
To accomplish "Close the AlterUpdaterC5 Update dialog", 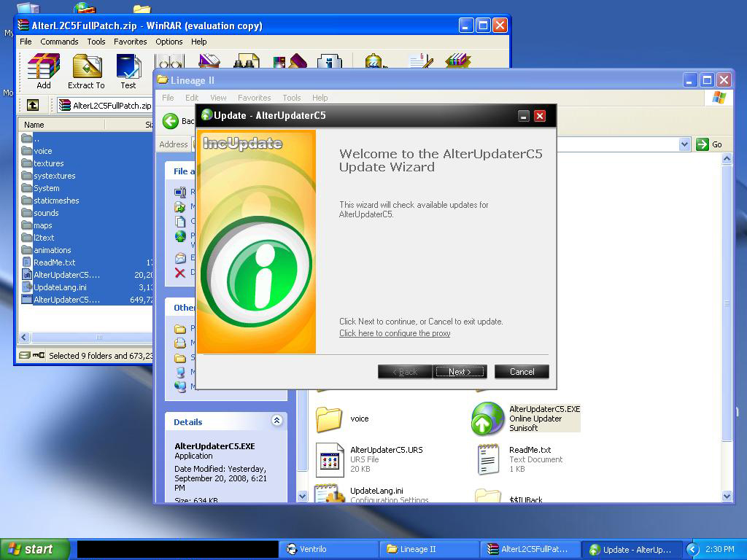I will [x=539, y=116].
